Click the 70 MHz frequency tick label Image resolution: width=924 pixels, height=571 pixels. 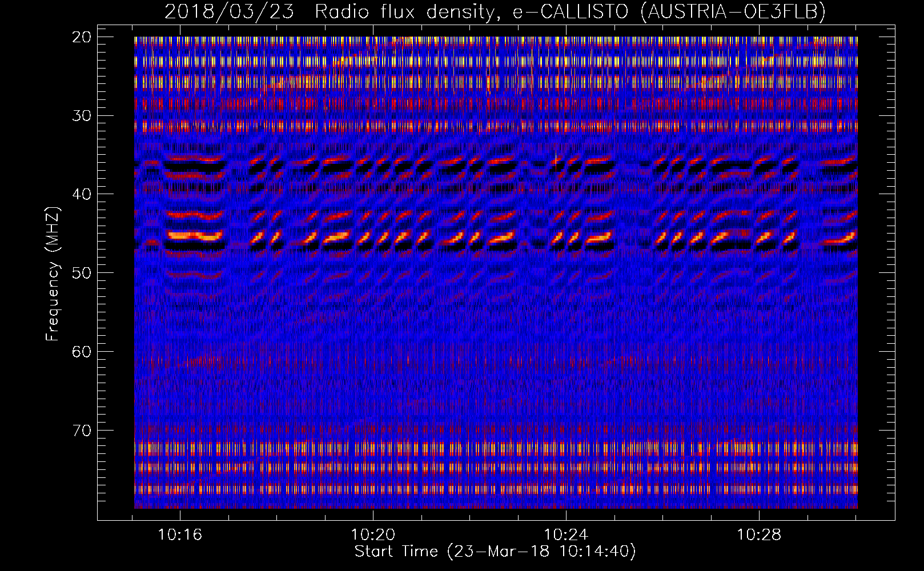[82, 431]
